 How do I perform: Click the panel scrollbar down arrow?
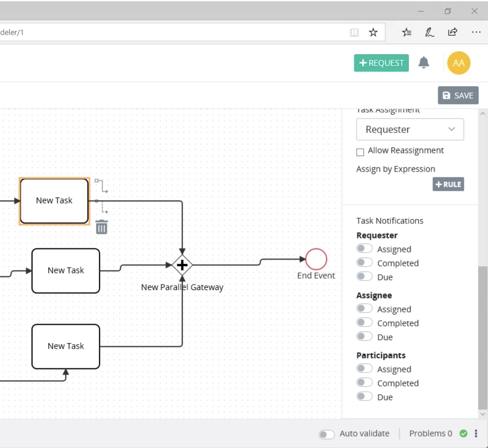[x=482, y=414]
